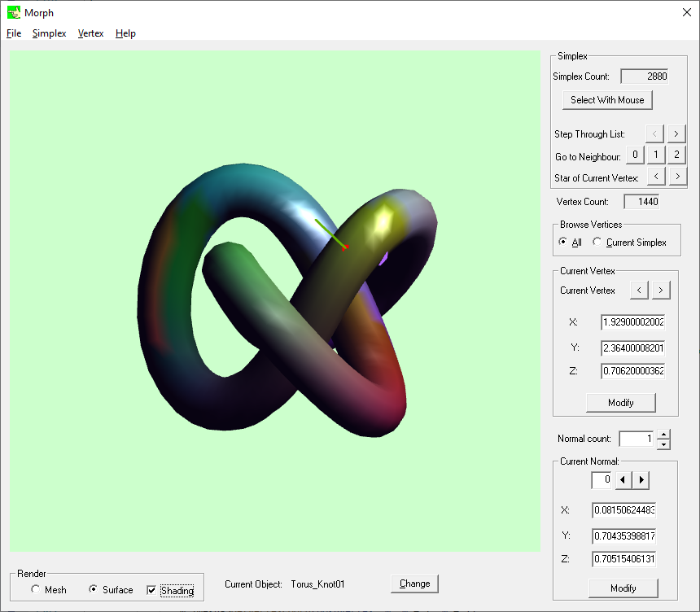
Task: Decrease the Normal count spinner
Action: [663, 444]
